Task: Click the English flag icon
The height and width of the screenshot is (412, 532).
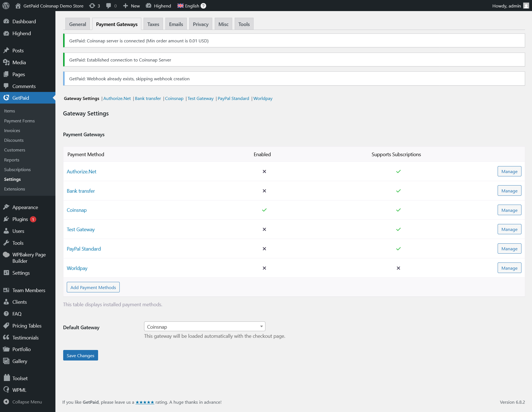Action: point(180,6)
